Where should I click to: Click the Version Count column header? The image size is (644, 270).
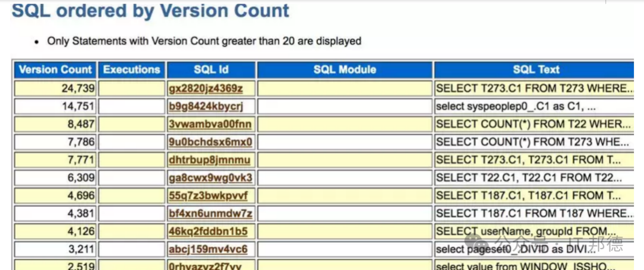click(x=55, y=69)
